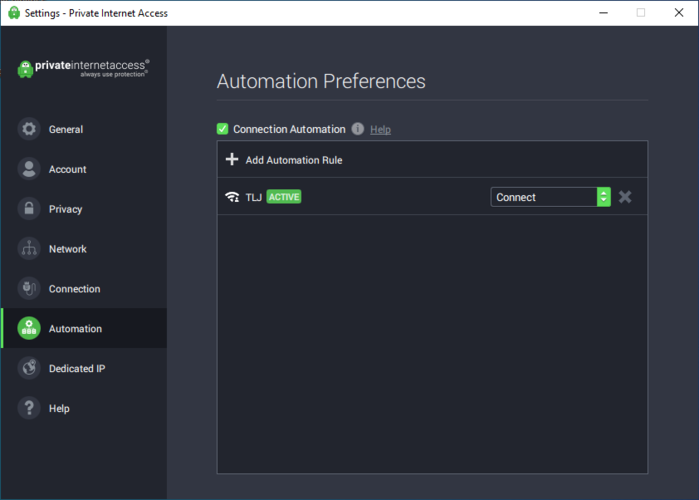Switch to the Dedicated IP tab label
Image resolution: width=699 pixels, height=500 pixels.
pos(77,369)
